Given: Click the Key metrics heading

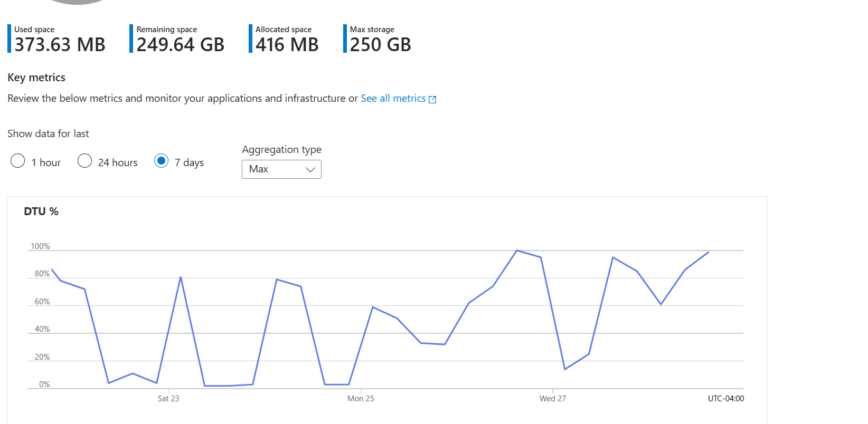Looking at the screenshot, I should [x=36, y=78].
